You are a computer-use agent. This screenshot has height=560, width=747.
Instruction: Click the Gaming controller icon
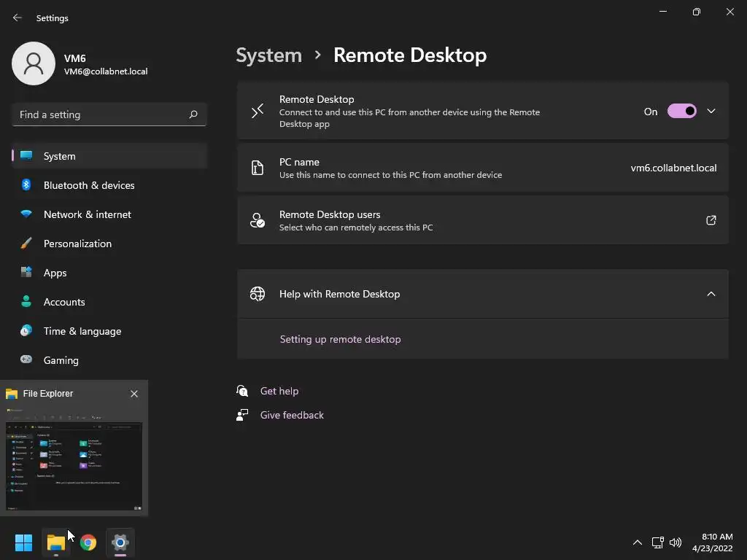click(x=26, y=360)
